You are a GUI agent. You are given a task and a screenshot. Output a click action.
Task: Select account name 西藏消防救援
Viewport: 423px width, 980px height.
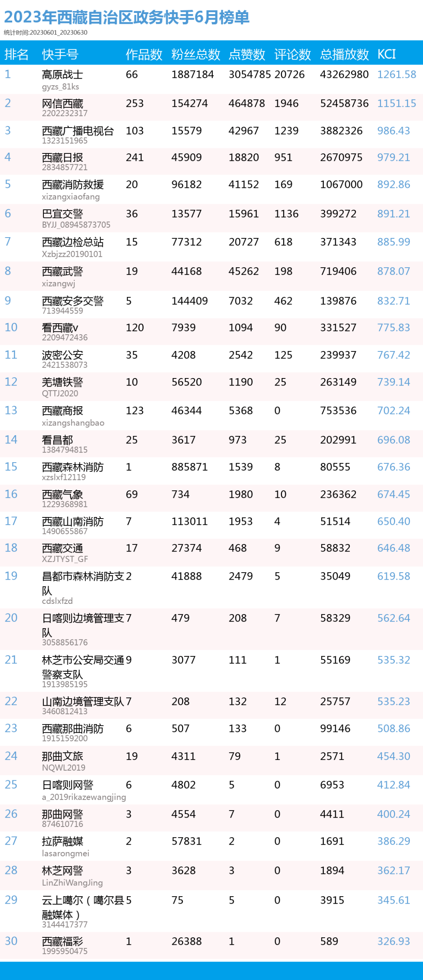[x=73, y=184]
